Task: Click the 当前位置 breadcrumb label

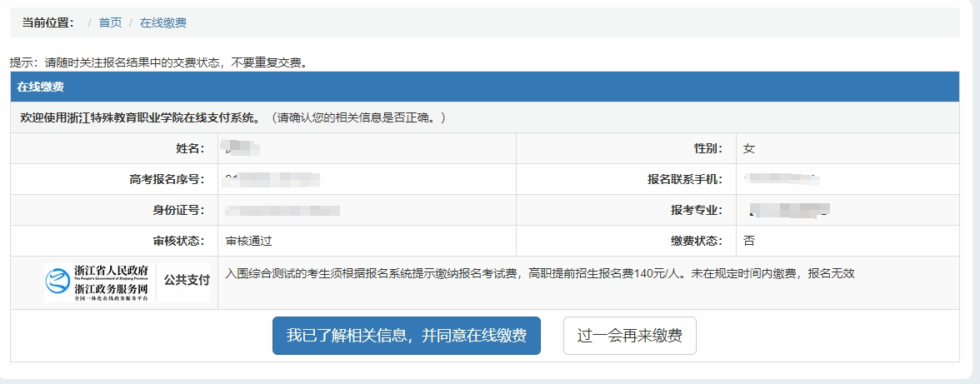Action: [x=47, y=22]
